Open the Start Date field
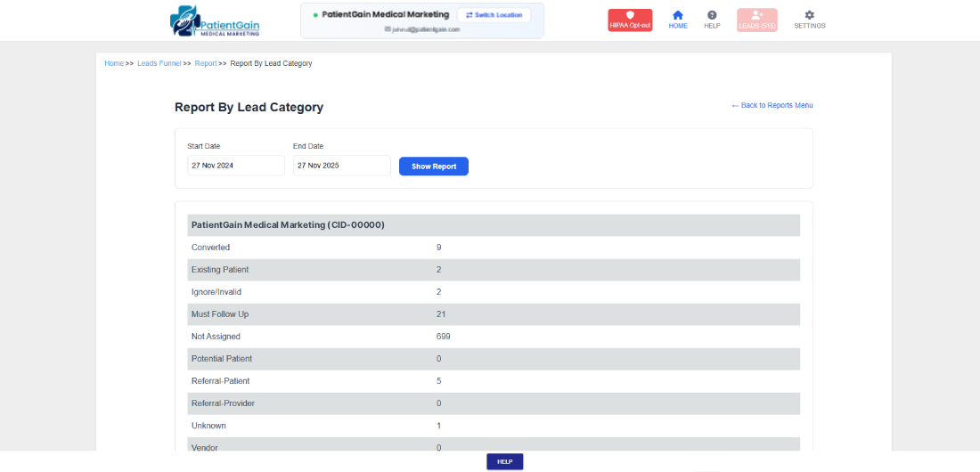The width and height of the screenshot is (980, 472). click(x=235, y=166)
